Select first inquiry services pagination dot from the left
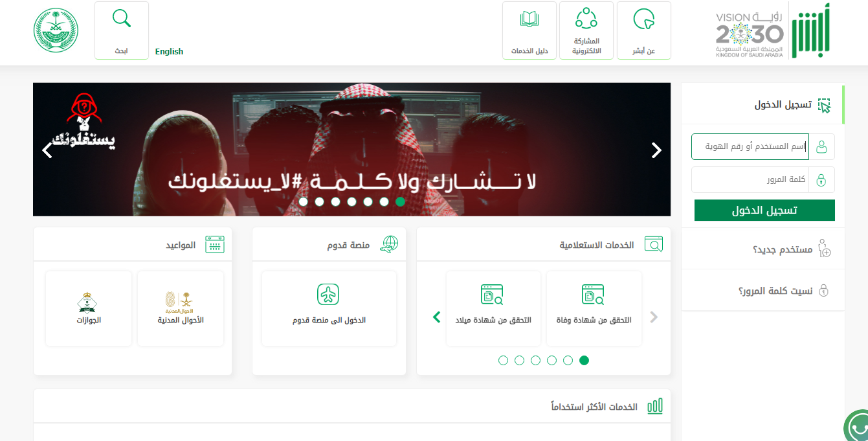This screenshot has height=441, width=868. [x=504, y=361]
